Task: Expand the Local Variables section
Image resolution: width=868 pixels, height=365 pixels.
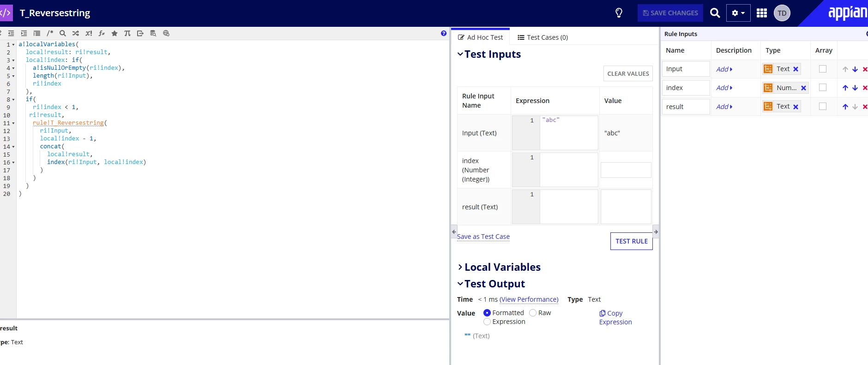Action: [460, 267]
